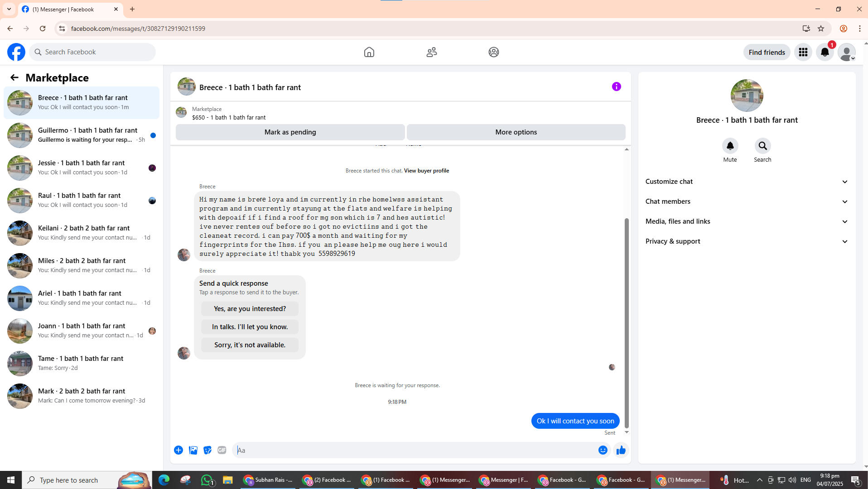This screenshot has width=868, height=489.
Task: Open Breece listing picture in right panel
Action: pyautogui.click(x=747, y=96)
